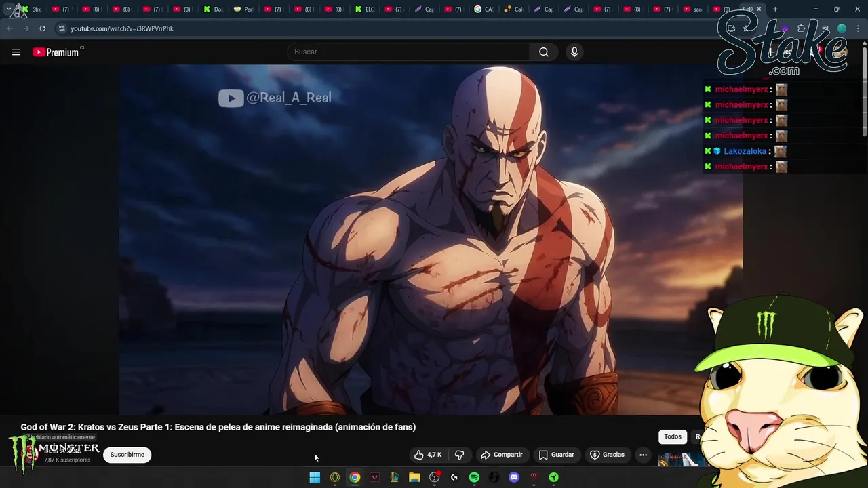This screenshot has height=488, width=868.
Task: Go to YouTube Premium home logo
Action: coord(56,52)
